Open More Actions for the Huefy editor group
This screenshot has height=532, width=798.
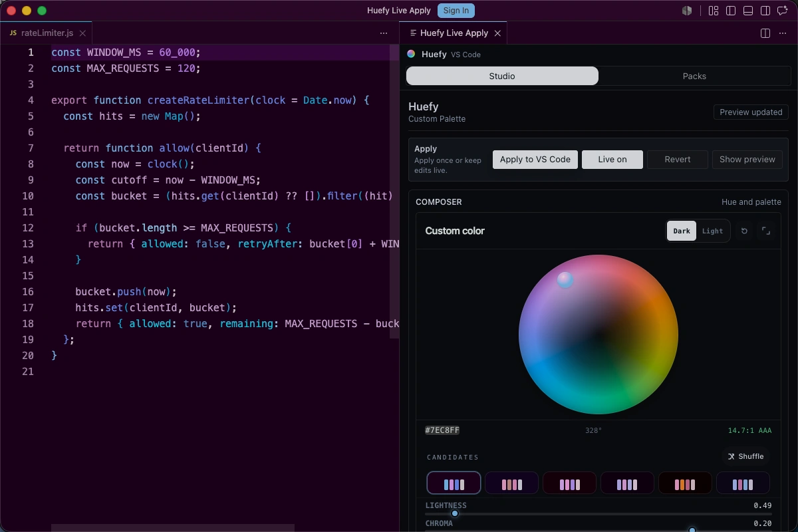[783, 33]
